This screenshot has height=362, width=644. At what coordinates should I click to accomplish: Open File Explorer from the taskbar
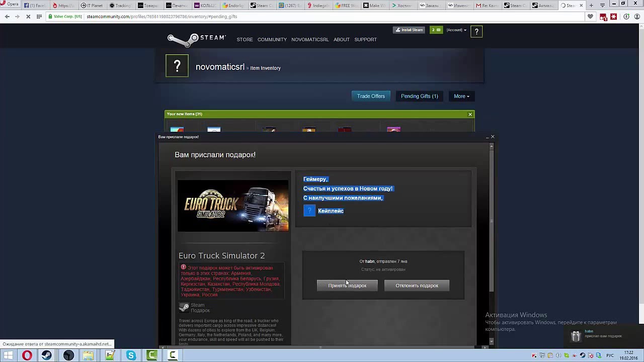click(88, 355)
